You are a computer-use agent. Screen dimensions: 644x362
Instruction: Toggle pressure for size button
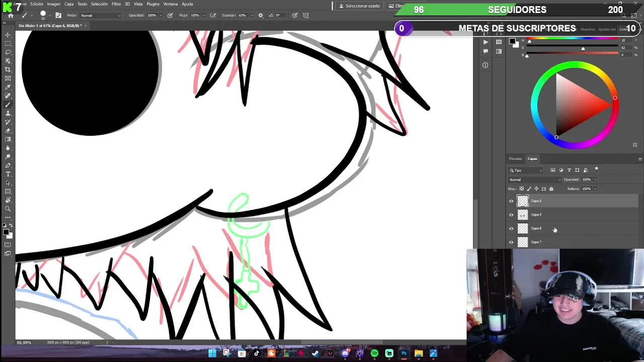[x=295, y=16]
